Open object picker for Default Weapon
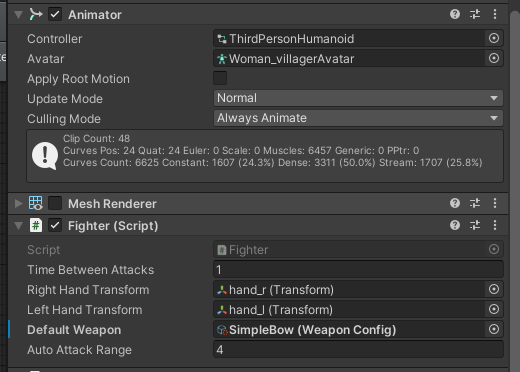 point(494,329)
